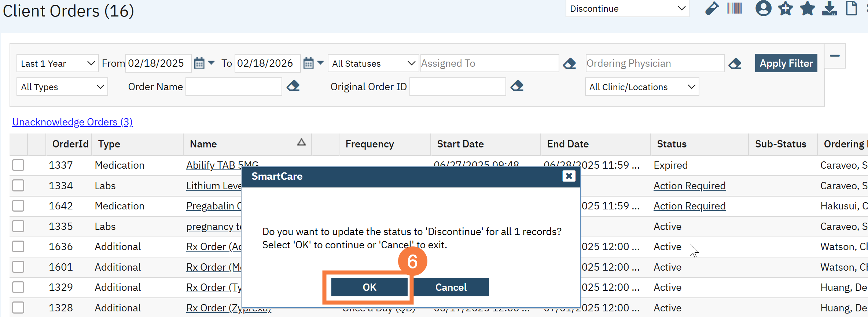Click the Order Name text field
This screenshot has width=868, height=322.
coord(233,87)
